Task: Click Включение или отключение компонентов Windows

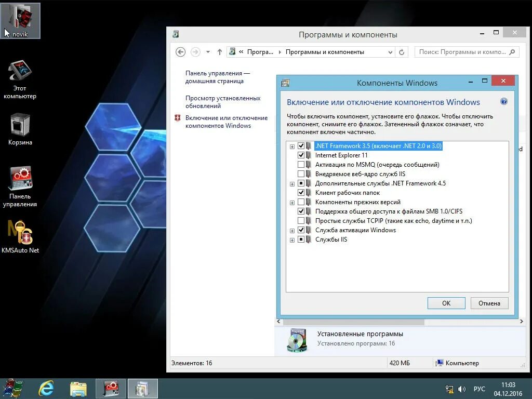Action: [x=226, y=122]
